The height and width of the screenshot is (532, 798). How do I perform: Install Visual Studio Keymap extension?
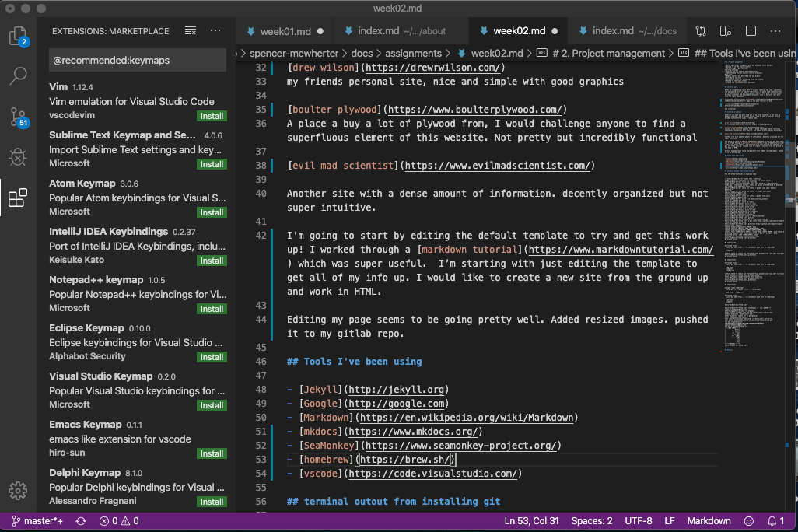[x=212, y=405]
